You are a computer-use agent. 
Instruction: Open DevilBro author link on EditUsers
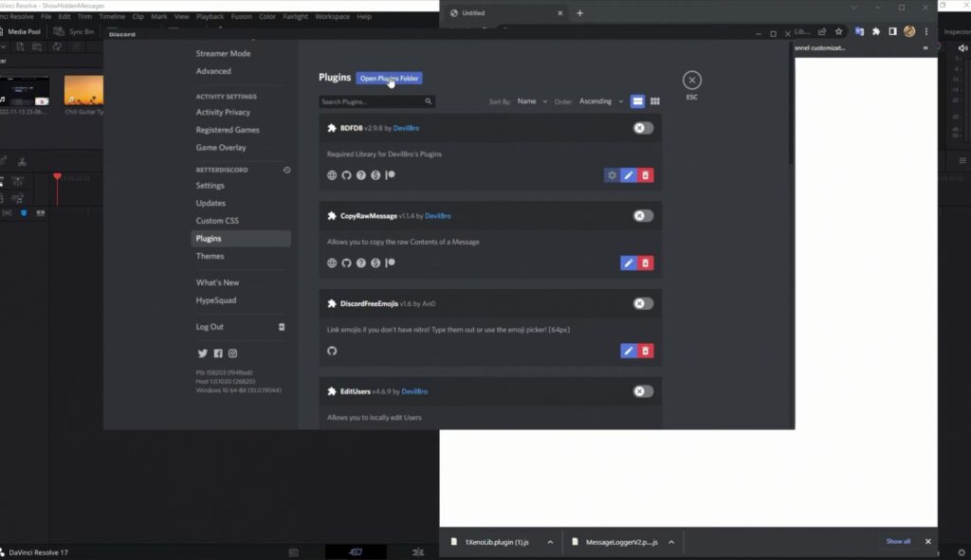coord(414,391)
